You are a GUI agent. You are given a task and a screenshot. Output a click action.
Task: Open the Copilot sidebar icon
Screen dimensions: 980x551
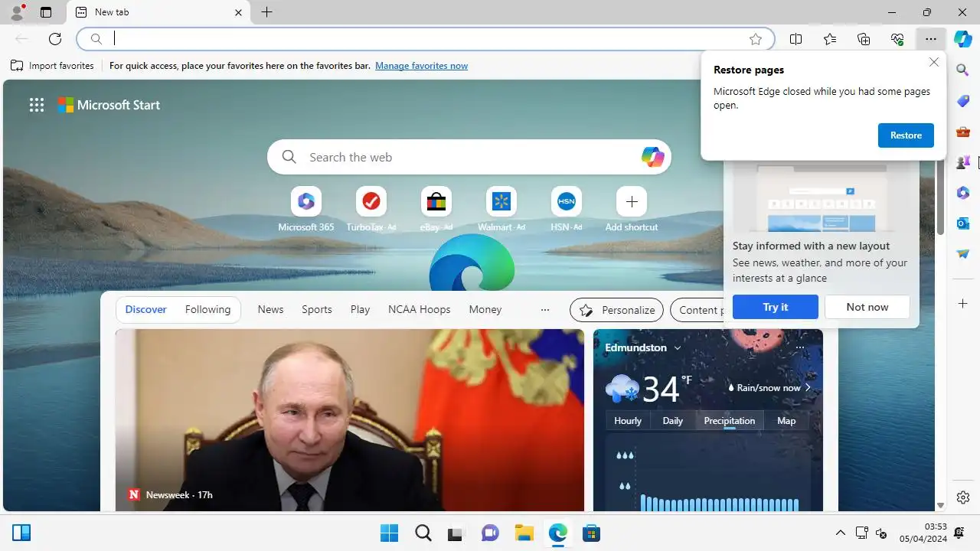[x=963, y=39]
